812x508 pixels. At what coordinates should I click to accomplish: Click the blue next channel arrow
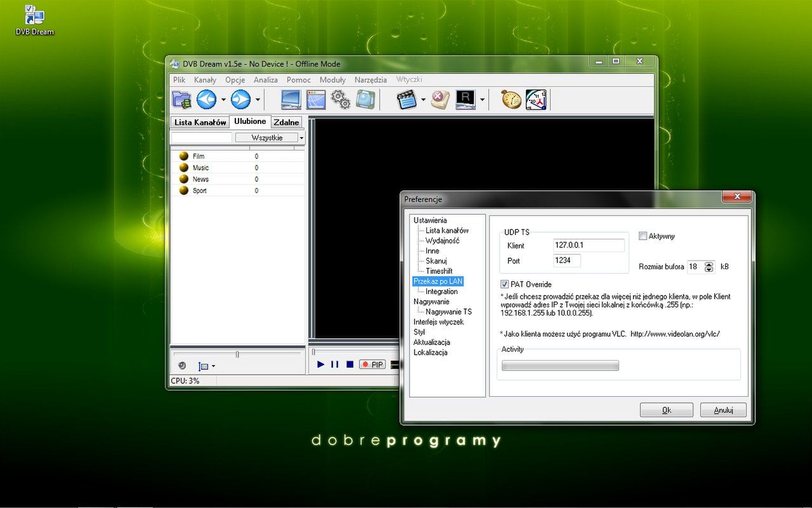pos(240,99)
